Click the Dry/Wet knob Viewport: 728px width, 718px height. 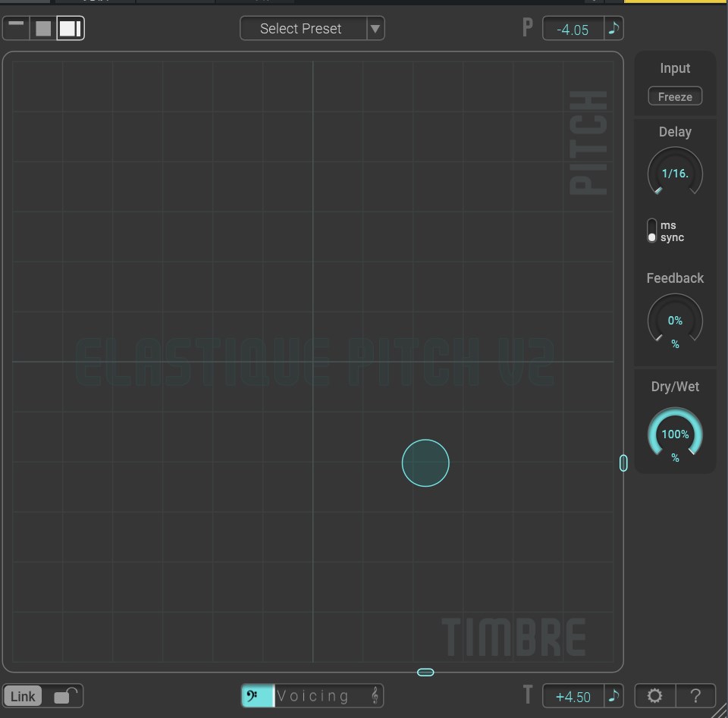(x=675, y=435)
